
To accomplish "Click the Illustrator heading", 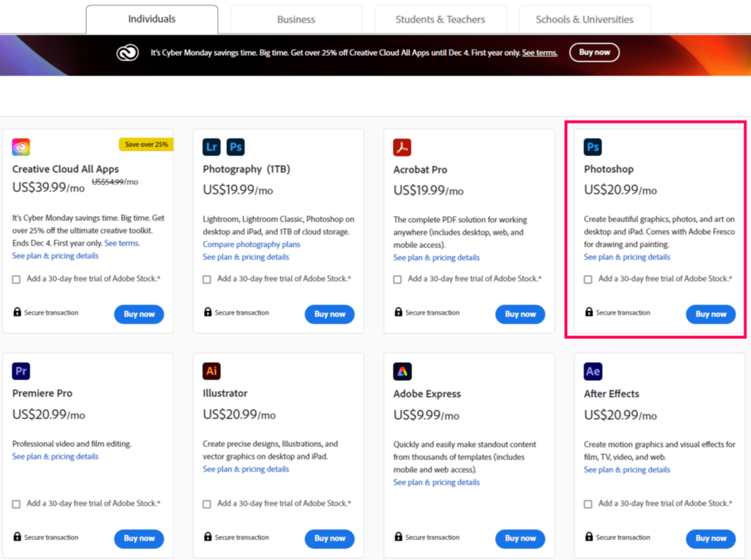I will (225, 394).
